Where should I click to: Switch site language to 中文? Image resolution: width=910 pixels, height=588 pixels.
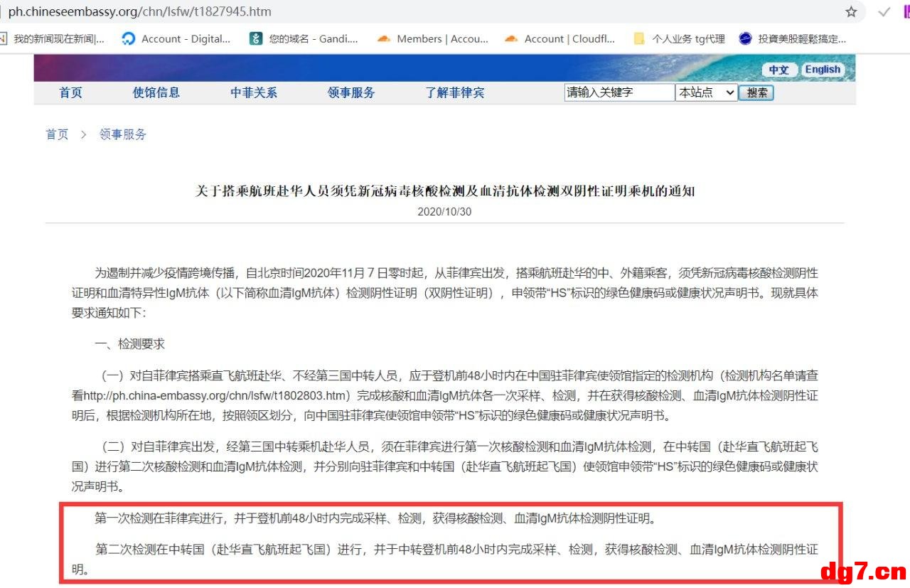click(x=779, y=70)
